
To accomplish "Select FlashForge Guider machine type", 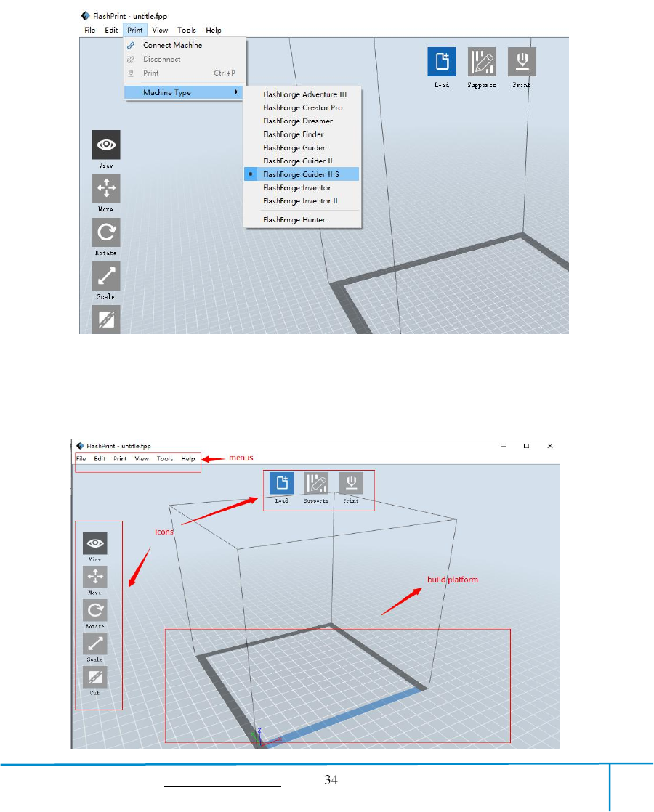I will click(x=302, y=147).
